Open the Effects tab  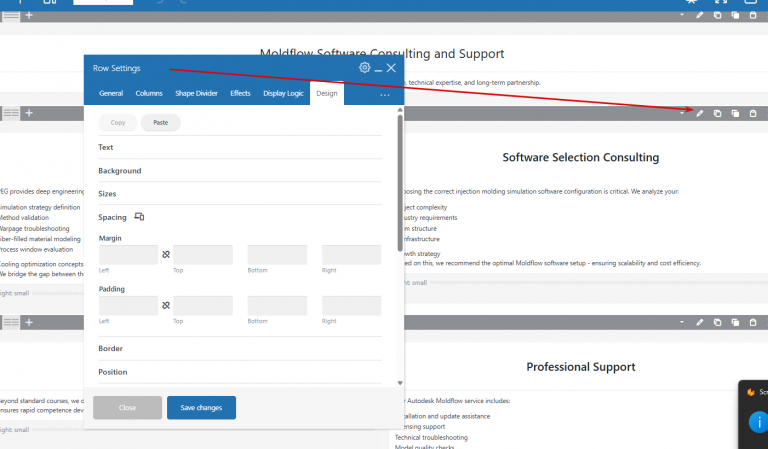240,93
